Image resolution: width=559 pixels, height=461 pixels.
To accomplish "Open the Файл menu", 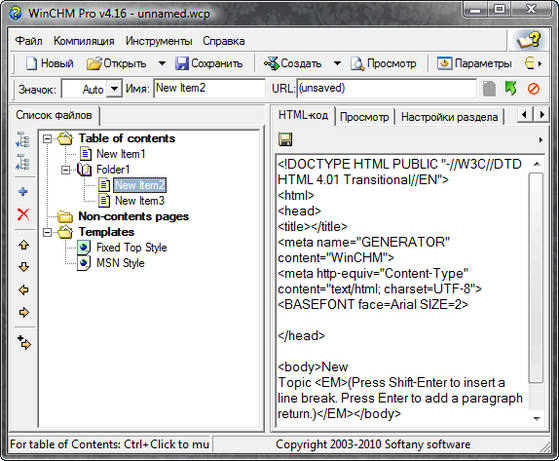I will (x=29, y=41).
